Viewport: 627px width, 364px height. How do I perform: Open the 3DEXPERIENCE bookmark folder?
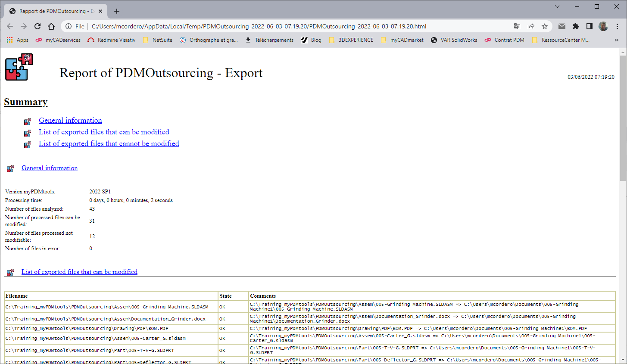[x=351, y=40]
